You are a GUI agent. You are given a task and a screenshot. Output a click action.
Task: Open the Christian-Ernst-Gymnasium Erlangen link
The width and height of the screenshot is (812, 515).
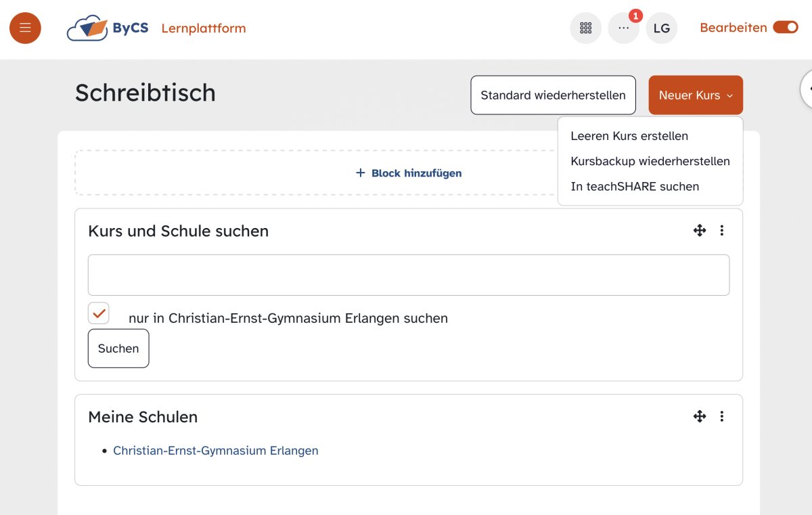tap(215, 451)
